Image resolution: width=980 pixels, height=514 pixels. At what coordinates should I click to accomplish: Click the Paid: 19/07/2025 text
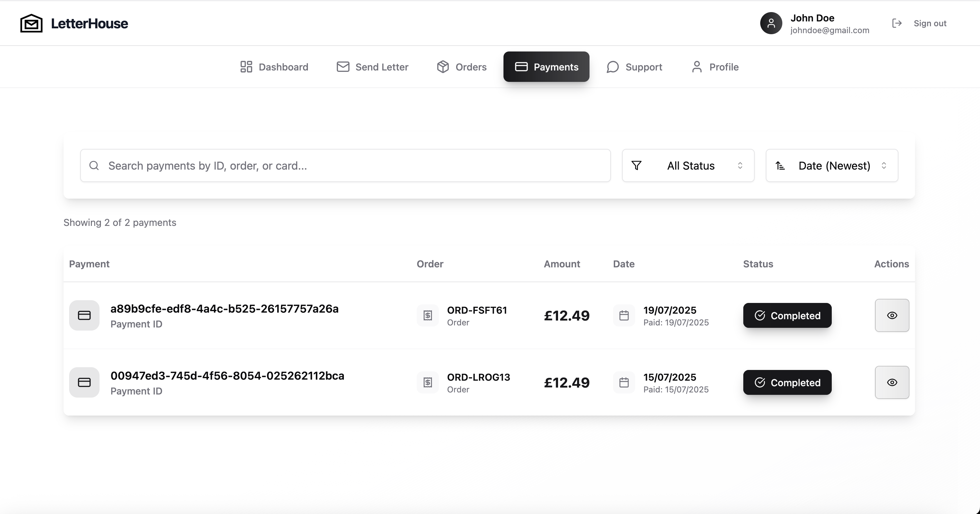click(676, 322)
